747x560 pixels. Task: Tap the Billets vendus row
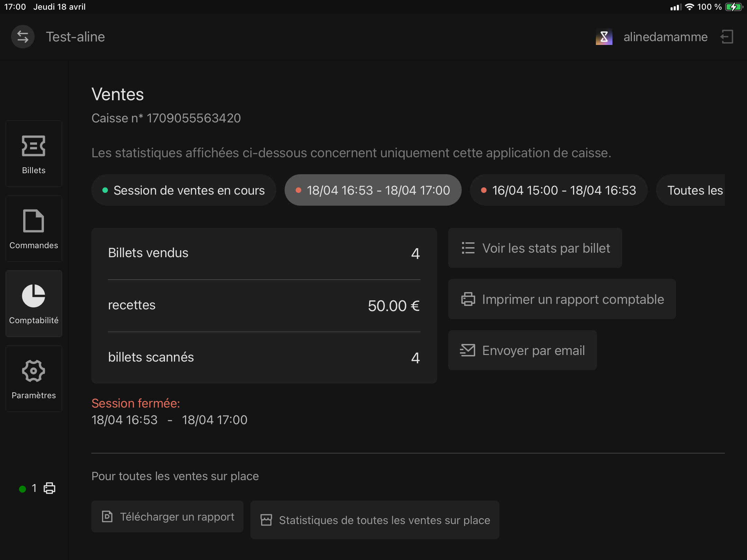(264, 253)
